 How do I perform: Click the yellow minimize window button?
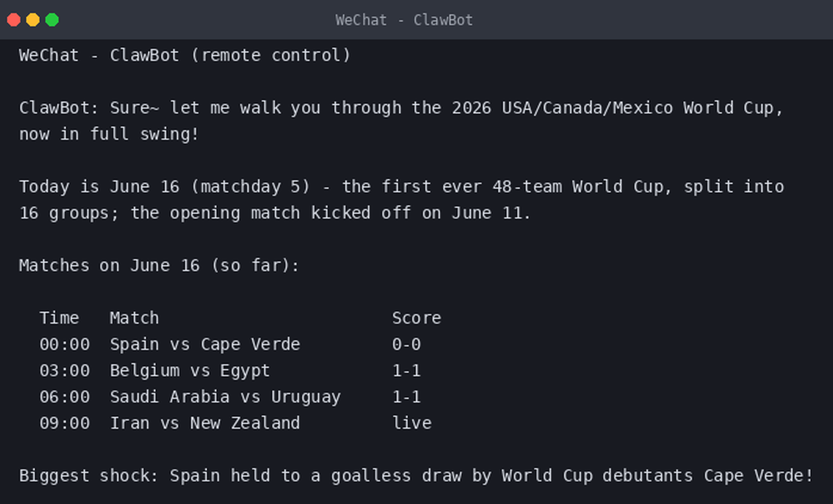point(33,20)
